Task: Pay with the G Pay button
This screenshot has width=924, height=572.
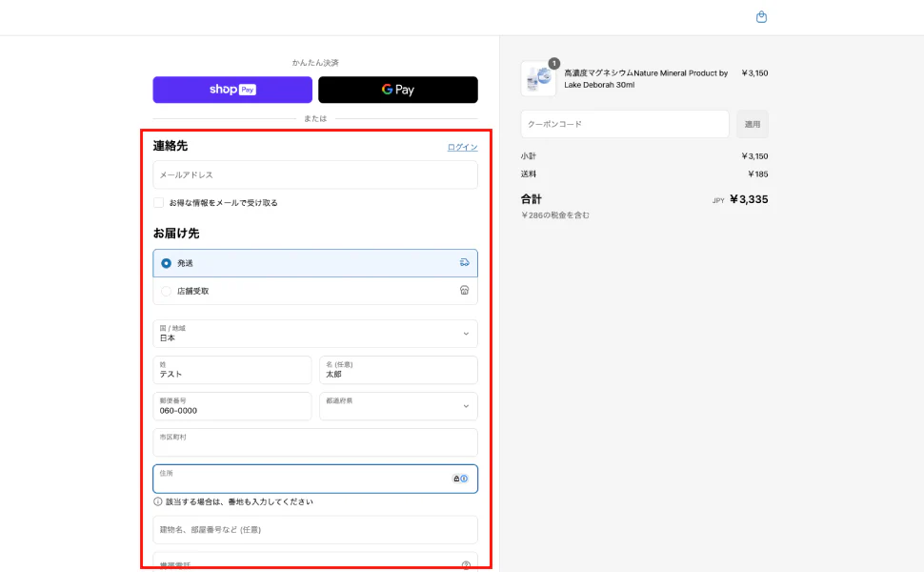Action: 398,90
